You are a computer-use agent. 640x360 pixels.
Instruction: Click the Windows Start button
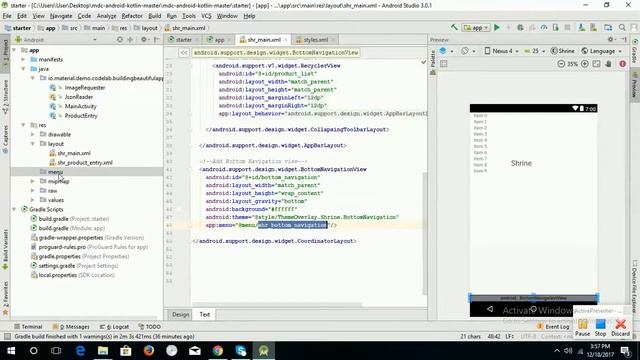coord(11,351)
